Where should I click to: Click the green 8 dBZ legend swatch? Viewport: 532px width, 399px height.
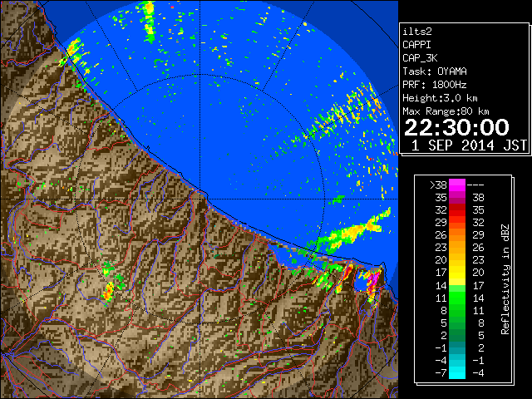point(457,310)
